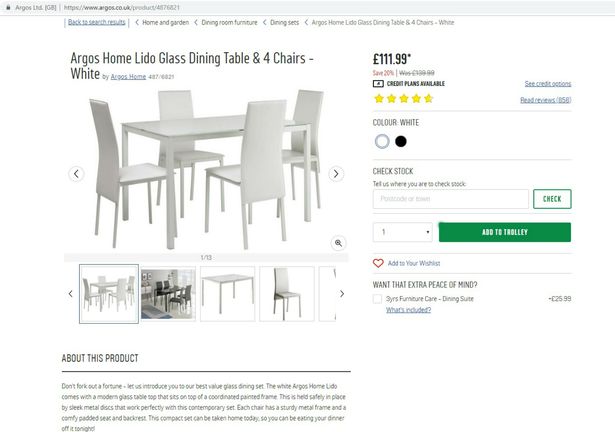Navigate to Dining room furniture breadcrumb
The image size is (615, 432).
point(229,22)
